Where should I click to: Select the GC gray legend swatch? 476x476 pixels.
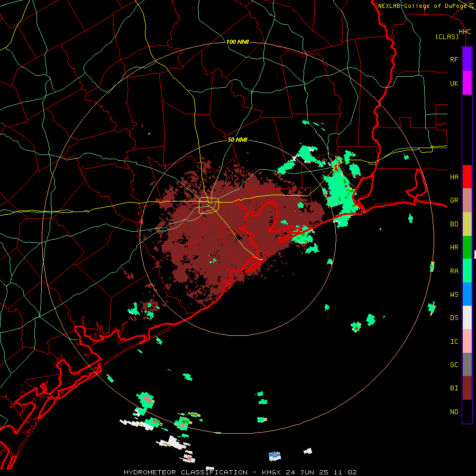pos(467,364)
